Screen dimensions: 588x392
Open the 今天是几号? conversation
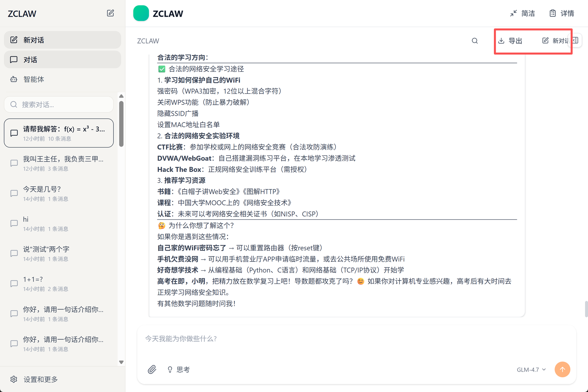(59, 193)
